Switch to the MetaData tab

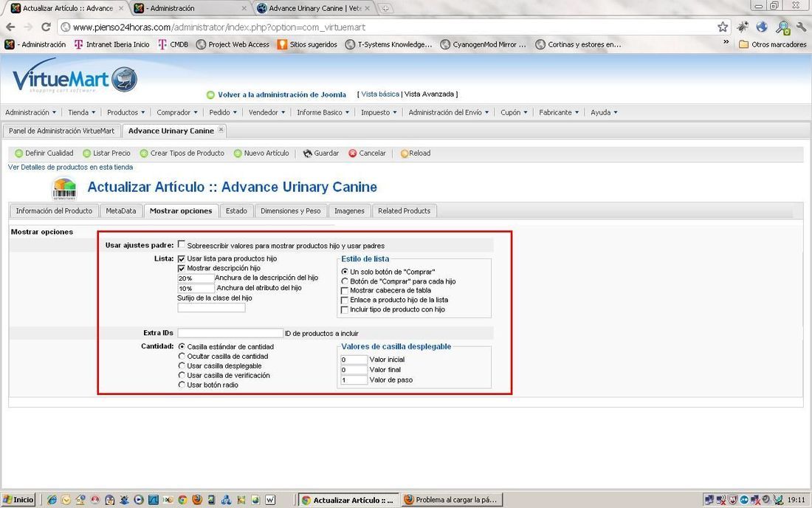[x=121, y=210]
